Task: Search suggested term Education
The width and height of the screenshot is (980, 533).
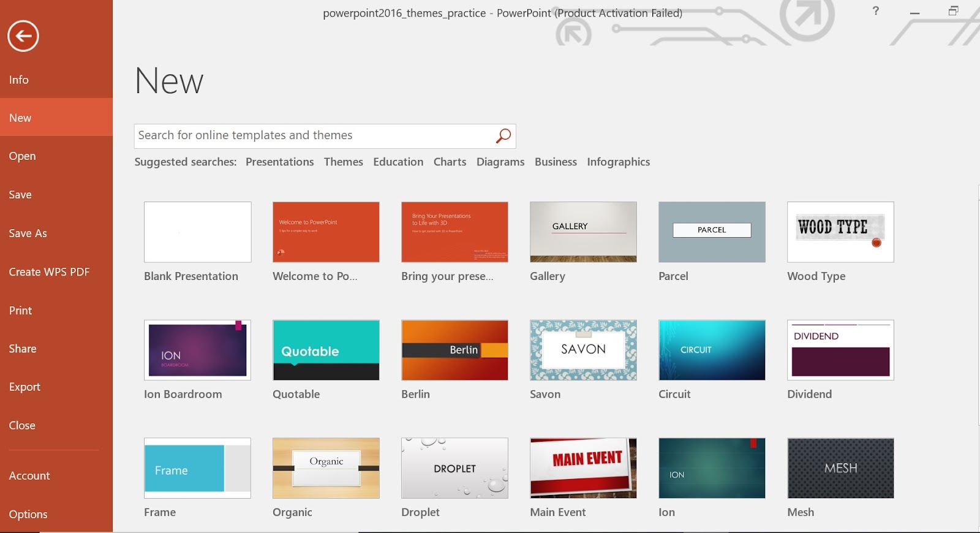Action: click(398, 162)
